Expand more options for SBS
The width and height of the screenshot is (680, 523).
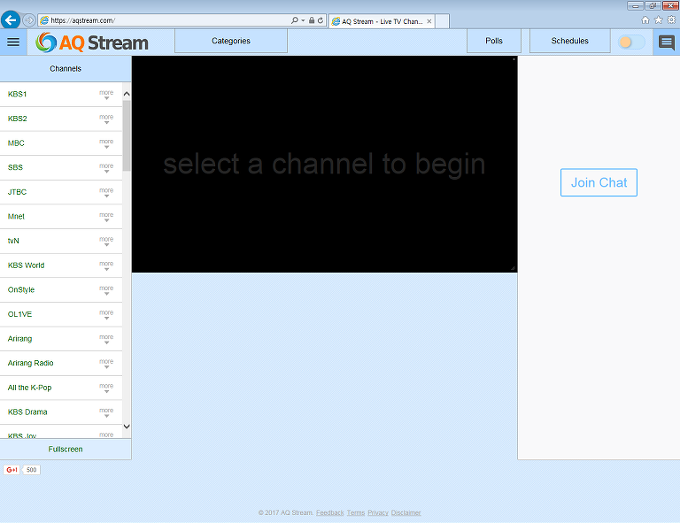pos(106,168)
